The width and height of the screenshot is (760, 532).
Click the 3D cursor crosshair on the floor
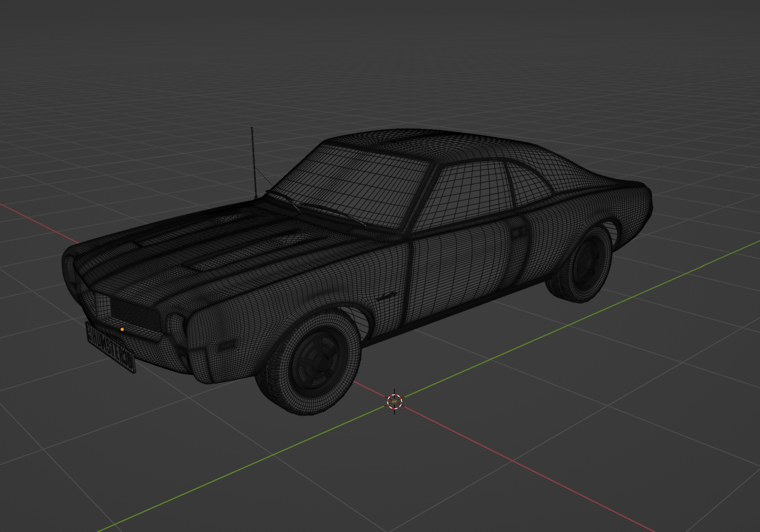394,401
